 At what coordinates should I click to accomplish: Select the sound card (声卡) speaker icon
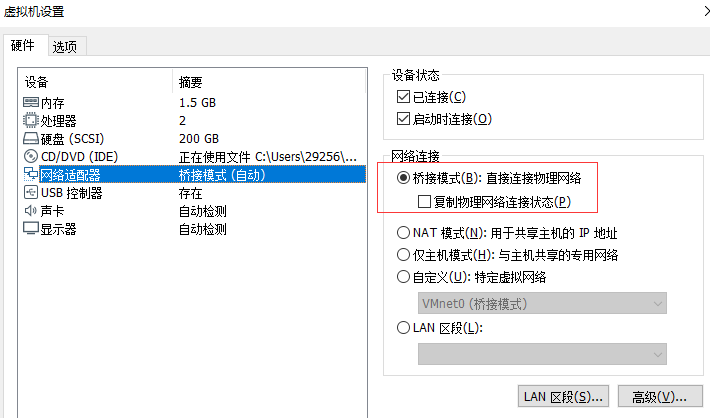31,211
